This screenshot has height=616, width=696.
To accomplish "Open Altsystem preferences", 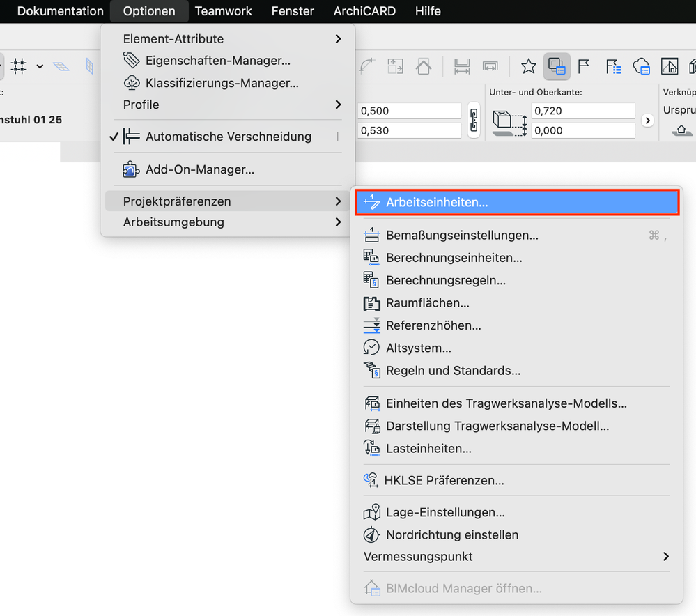I will point(516,348).
